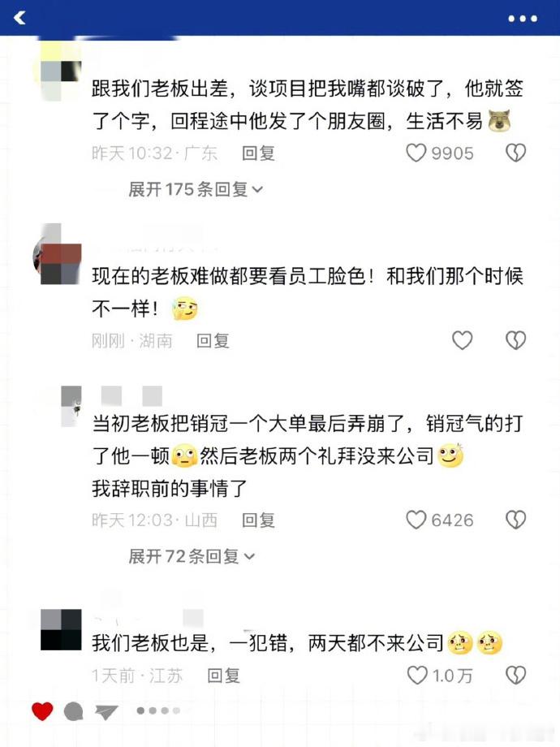
Task: Dislike the Guangdong comment with broken heart
Action: click(x=515, y=153)
